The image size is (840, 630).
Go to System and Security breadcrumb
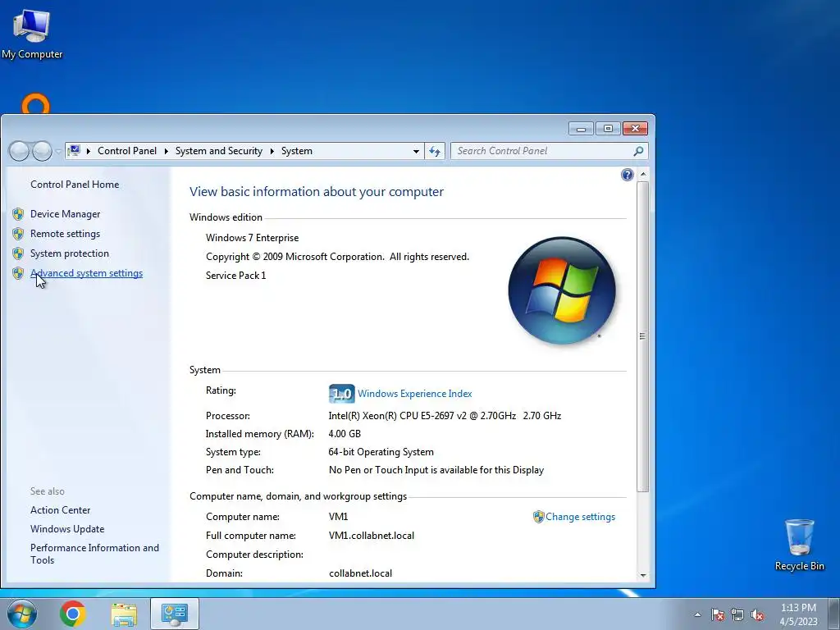[x=218, y=151]
